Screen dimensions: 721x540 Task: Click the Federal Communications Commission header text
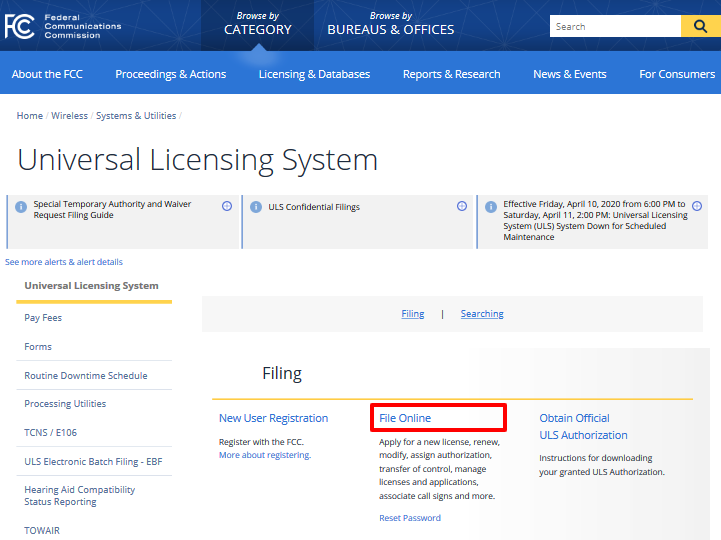pos(83,26)
